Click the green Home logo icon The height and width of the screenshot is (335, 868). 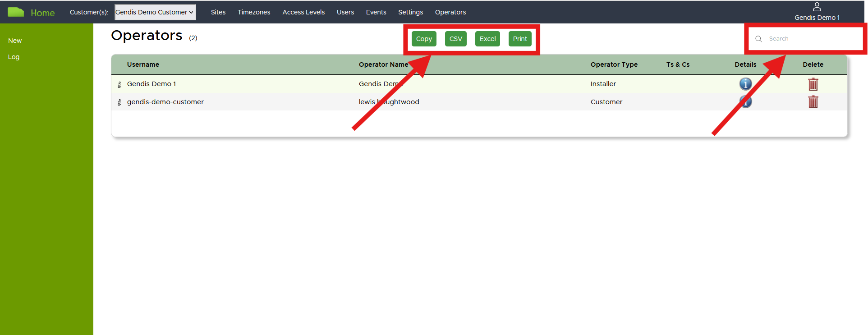pos(16,12)
